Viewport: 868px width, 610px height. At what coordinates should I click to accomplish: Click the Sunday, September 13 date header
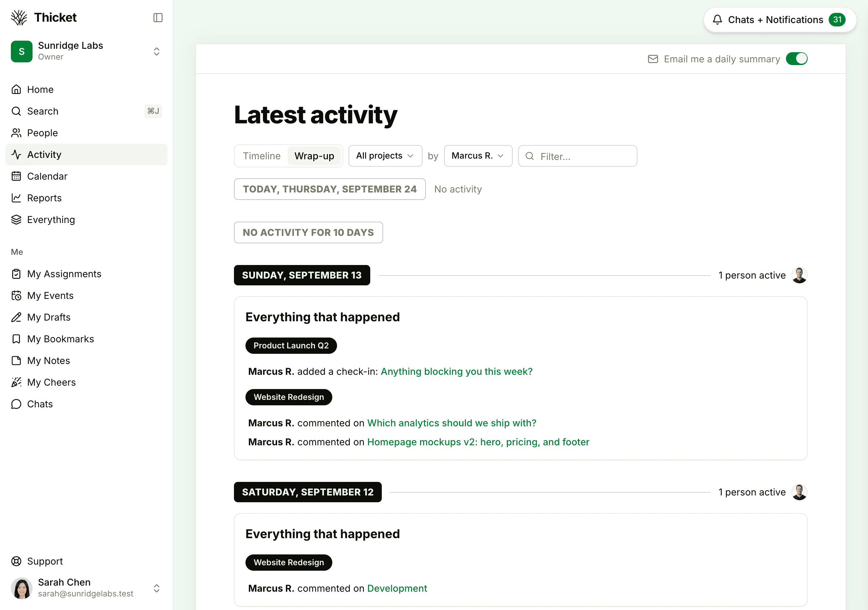point(302,275)
